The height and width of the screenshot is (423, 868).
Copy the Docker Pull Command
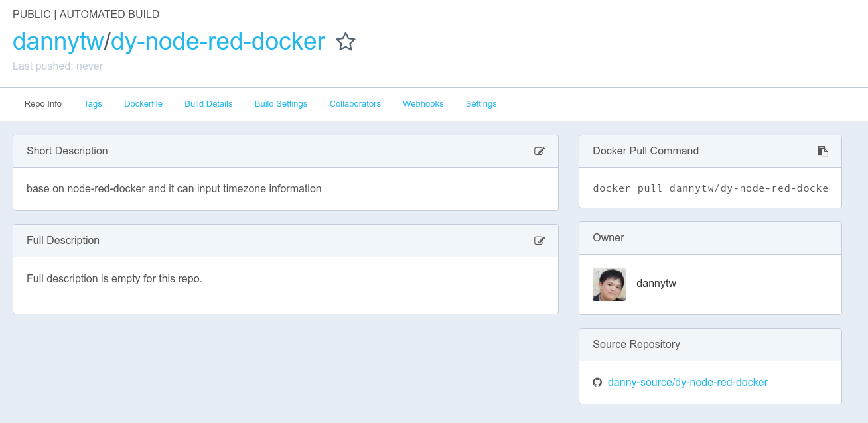click(x=822, y=151)
